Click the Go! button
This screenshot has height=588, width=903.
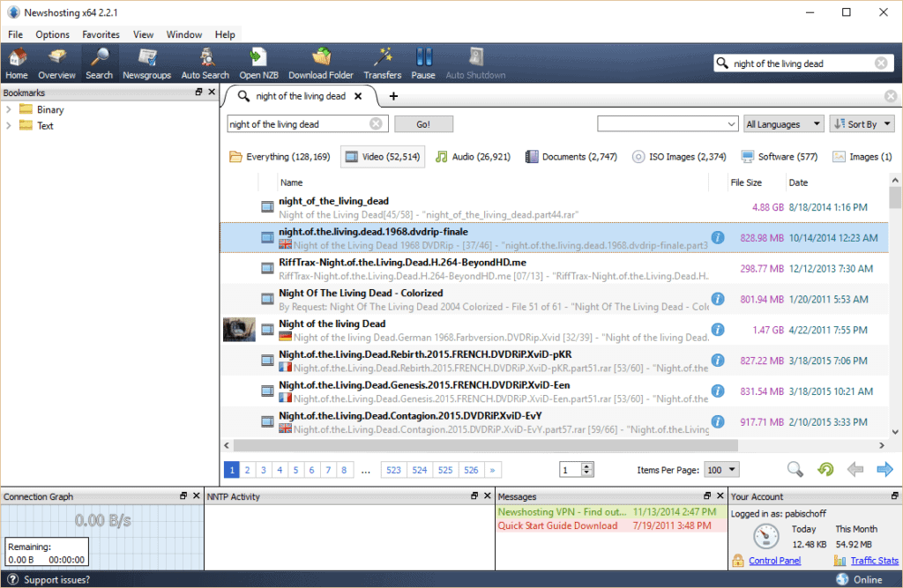pyautogui.click(x=423, y=123)
